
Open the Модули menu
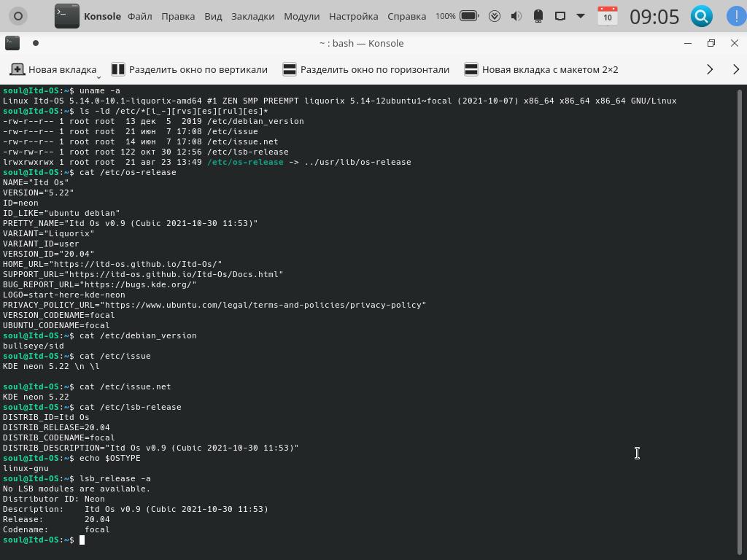301,16
